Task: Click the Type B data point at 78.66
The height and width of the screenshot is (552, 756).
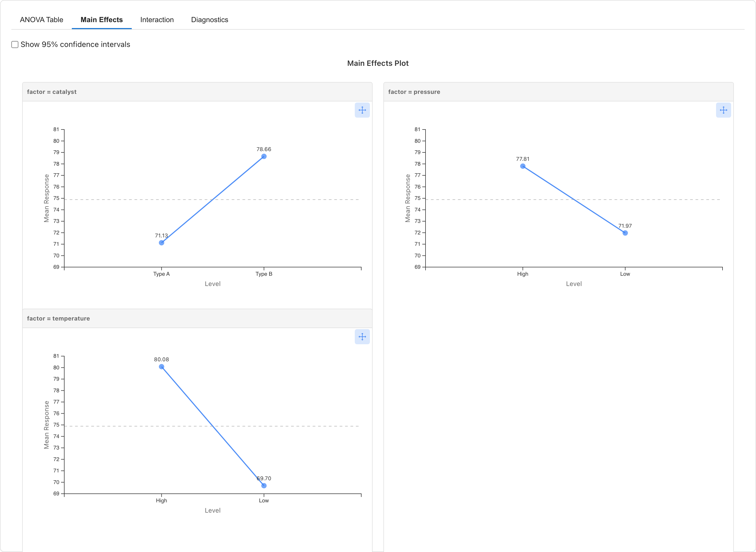Action: coord(264,156)
